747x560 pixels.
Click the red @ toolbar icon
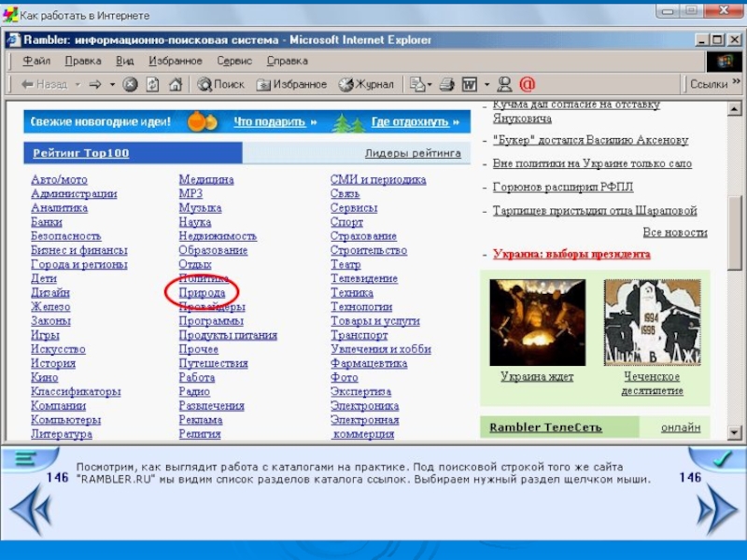point(527,84)
